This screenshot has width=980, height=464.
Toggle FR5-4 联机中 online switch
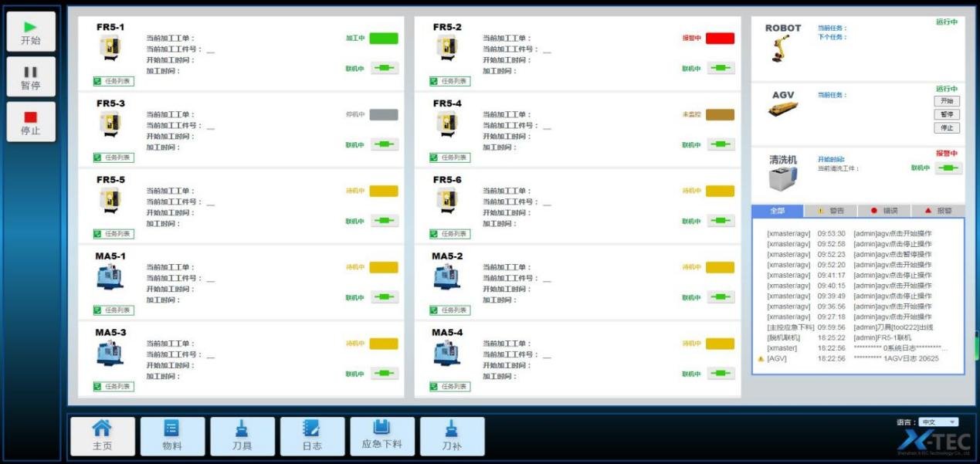click(721, 144)
